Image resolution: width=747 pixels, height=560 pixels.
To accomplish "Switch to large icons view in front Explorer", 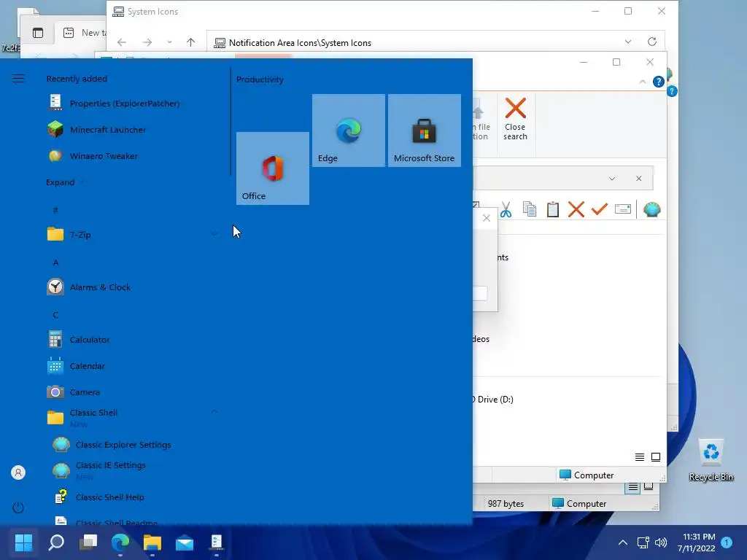I will 656,457.
